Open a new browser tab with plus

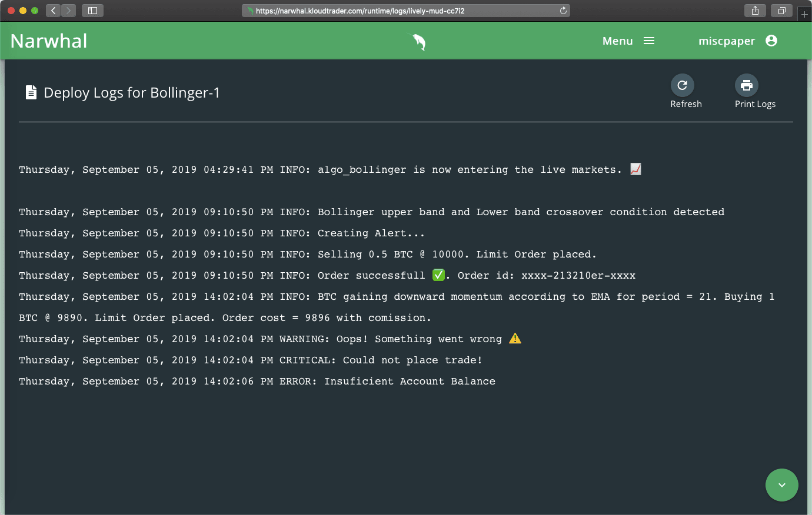pos(804,14)
